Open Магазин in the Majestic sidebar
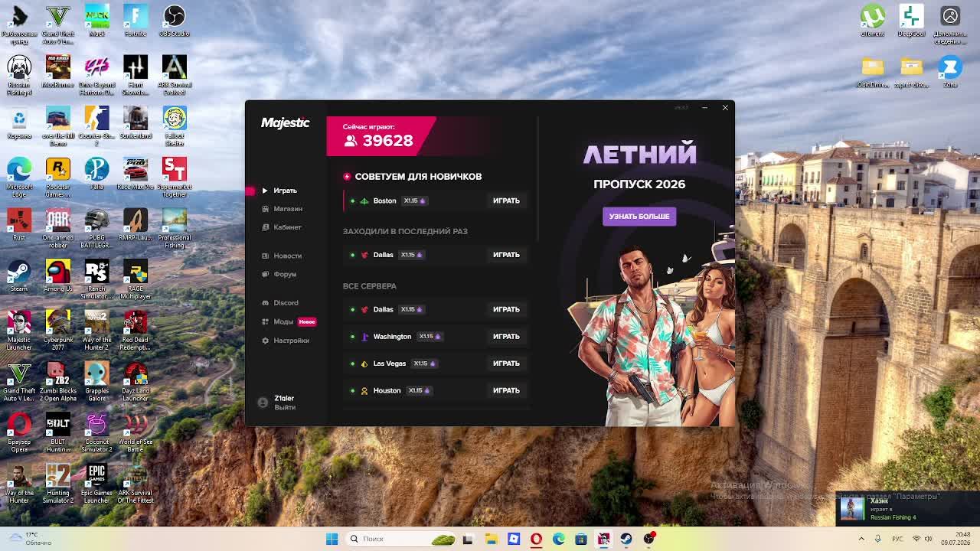Image resolution: width=980 pixels, height=551 pixels. 282,209
